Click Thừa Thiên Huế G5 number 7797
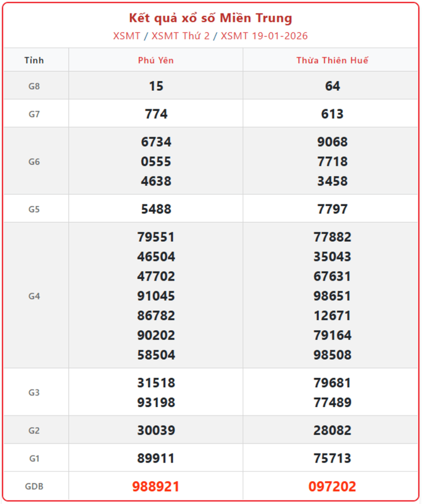This screenshot has width=422, height=504. 332,209
